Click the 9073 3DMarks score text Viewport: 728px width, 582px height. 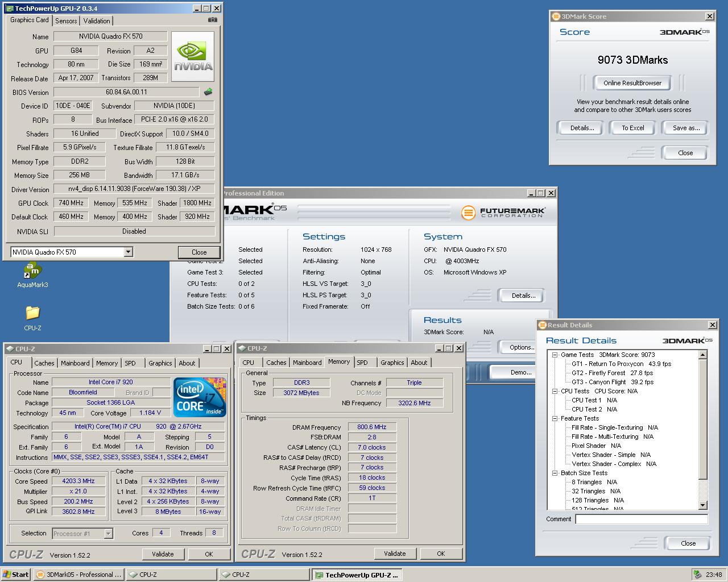coord(632,60)
